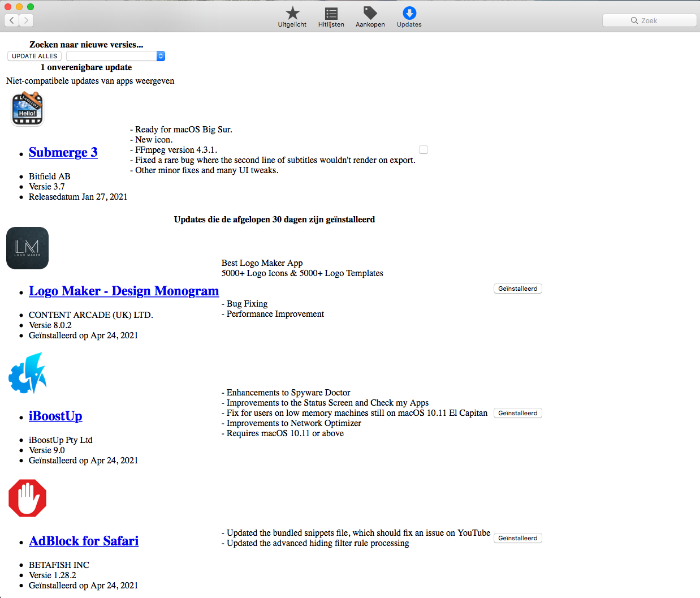Image resolution: width=700 pixels, height=598 pixels.
Task: Click 'Versie 9.0' text
Action: click(47, 450)
